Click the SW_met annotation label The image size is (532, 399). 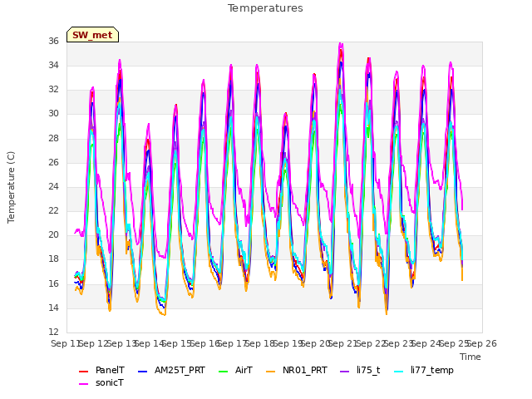[92, 35]
